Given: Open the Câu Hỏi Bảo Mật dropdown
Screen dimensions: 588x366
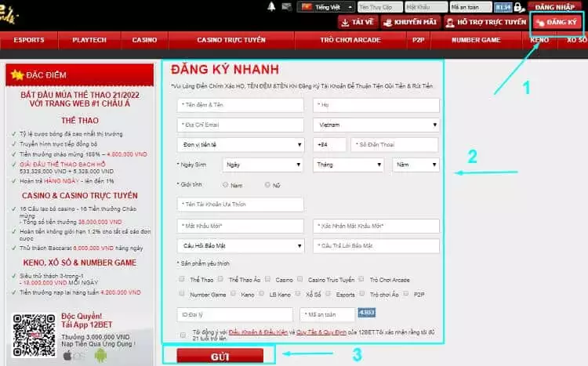Looking at the screenshot, I should click(241, 246).
